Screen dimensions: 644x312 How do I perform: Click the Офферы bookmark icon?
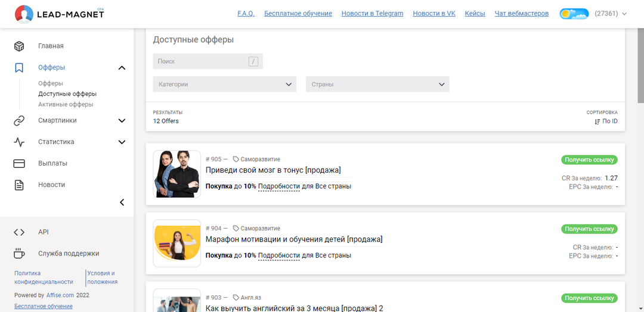pyautogui.click(x=19, y=68)
